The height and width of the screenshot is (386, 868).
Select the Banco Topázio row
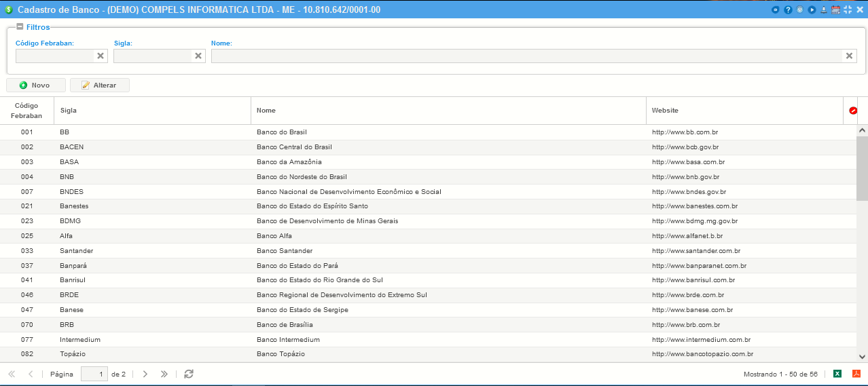tap(428, 354)
